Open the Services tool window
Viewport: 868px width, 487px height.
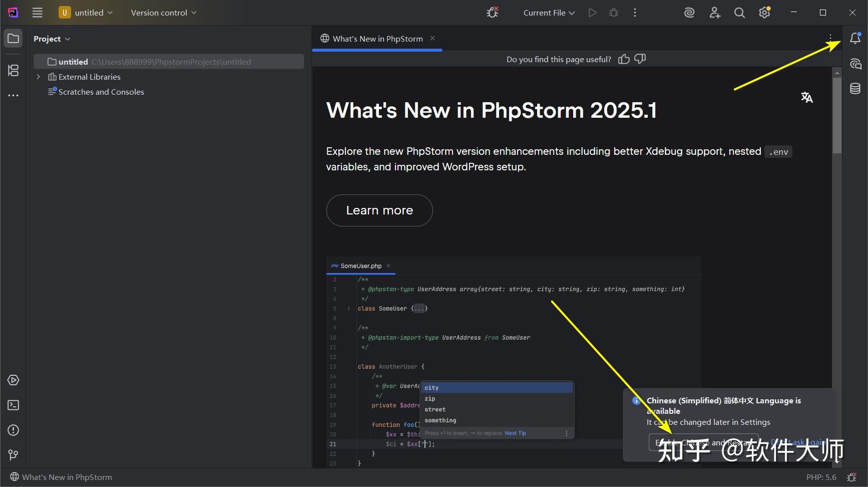pyautogui.click(x=13, y=380)
